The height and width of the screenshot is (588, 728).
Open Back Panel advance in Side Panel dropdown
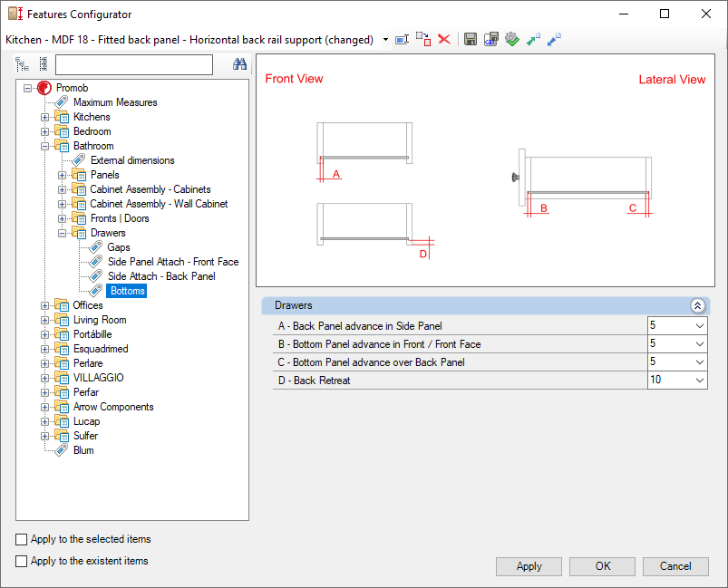pyautogui.click(x=700, y=326)
